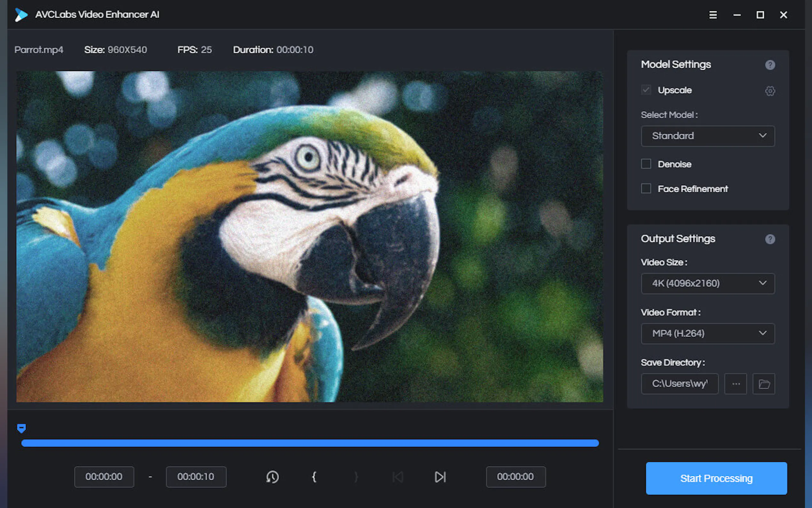Set trim end with right brace icon
Screen dimensions: 812x508
click(356, 477)
